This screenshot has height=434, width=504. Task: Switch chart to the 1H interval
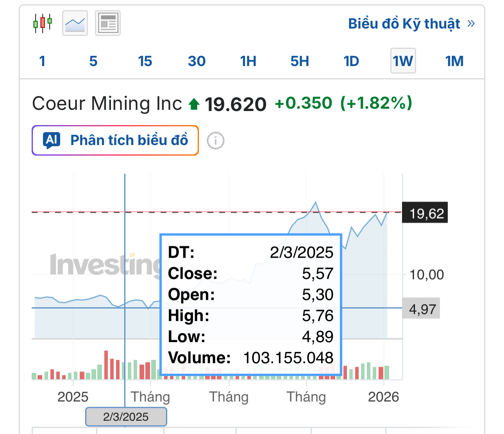(x=248, y=61)
